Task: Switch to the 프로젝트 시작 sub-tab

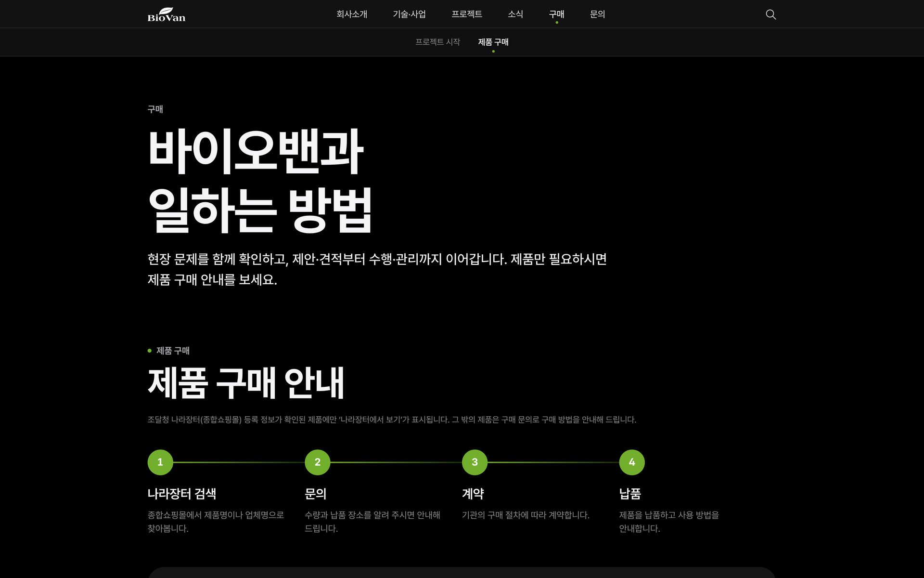Action: point(437,42)
